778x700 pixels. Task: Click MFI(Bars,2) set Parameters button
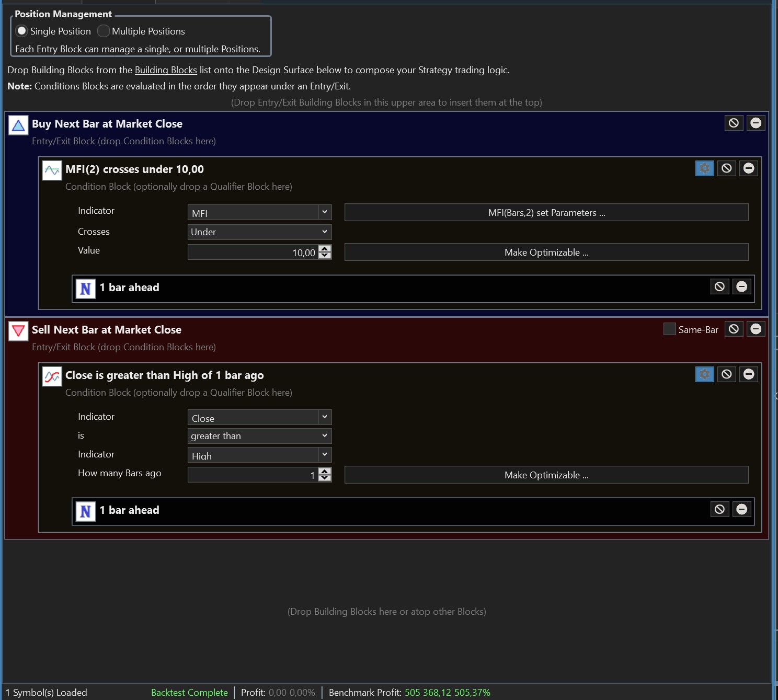(546, 213)
